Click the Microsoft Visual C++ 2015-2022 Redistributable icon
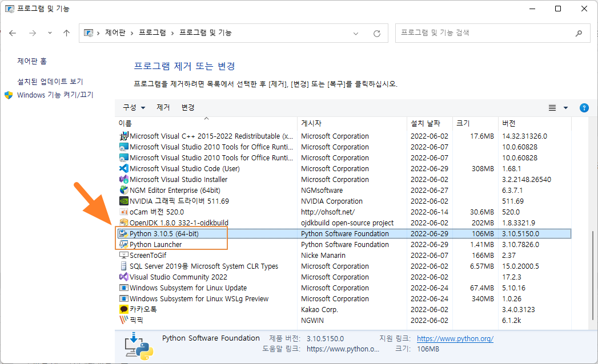598x364 pixels. pos(123,136)
